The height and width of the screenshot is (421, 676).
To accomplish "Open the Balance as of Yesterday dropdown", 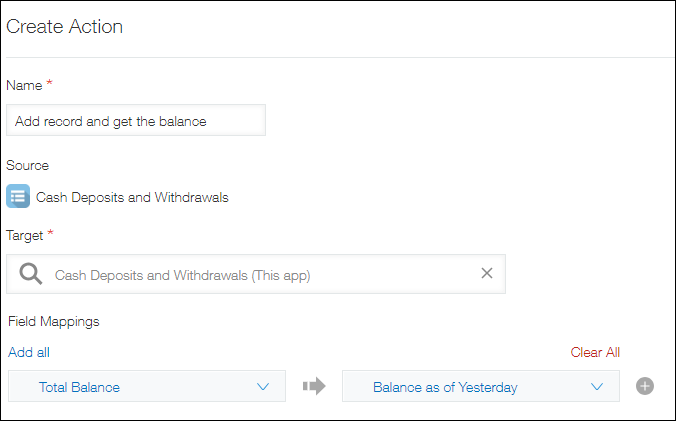I will (480, 387).
